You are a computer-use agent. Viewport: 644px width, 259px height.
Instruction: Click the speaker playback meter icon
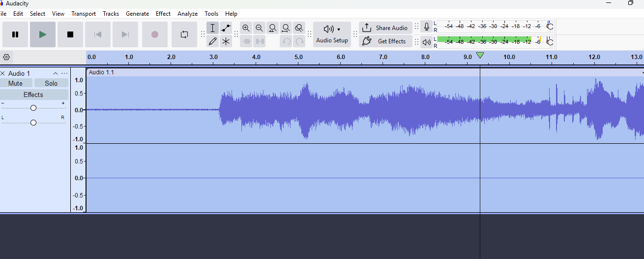click(x=426, y=42)
